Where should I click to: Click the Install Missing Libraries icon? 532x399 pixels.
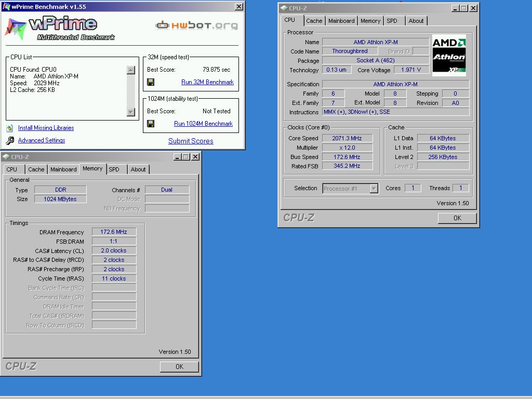click(10, 128)
